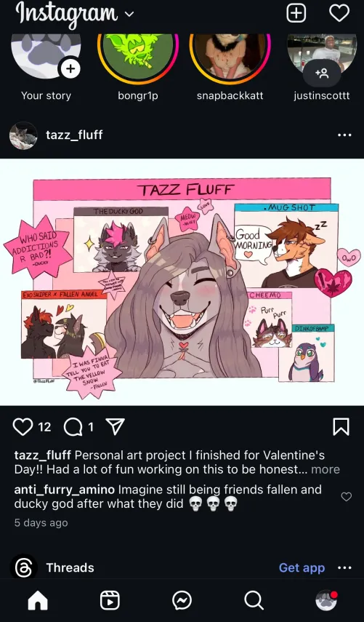Click the Get app link

(302, 567)
